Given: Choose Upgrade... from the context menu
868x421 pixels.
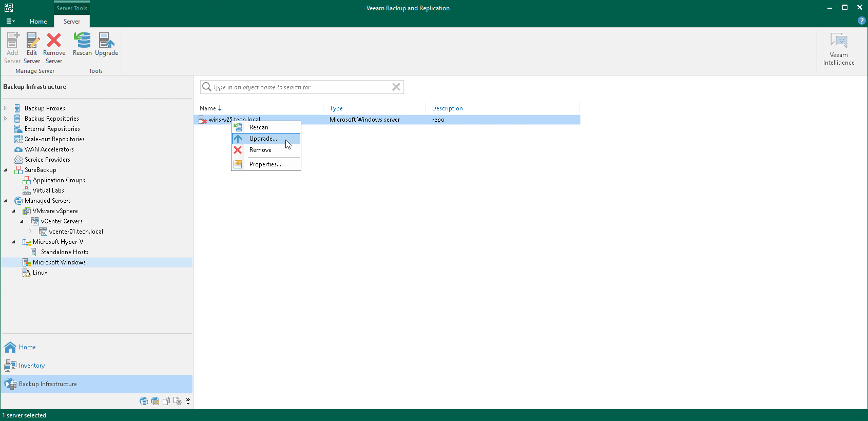Looking at the screenshot, I should point(266,139).
